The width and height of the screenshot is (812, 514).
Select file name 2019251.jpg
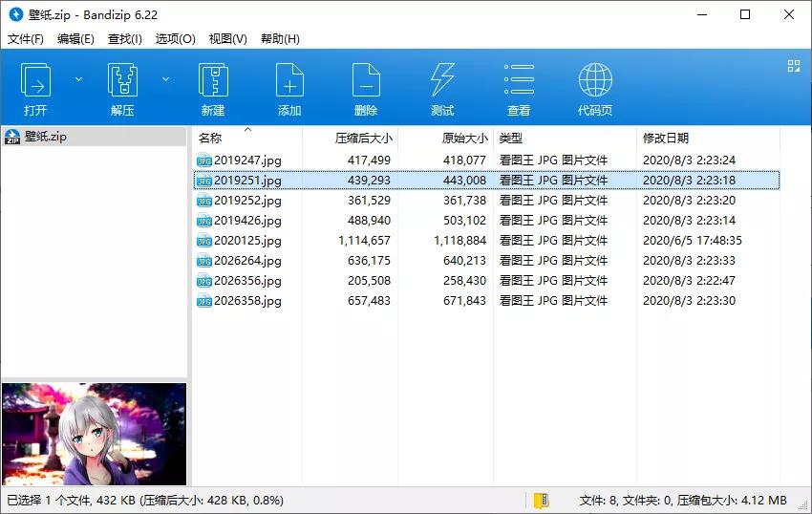(x=247, y=181)
